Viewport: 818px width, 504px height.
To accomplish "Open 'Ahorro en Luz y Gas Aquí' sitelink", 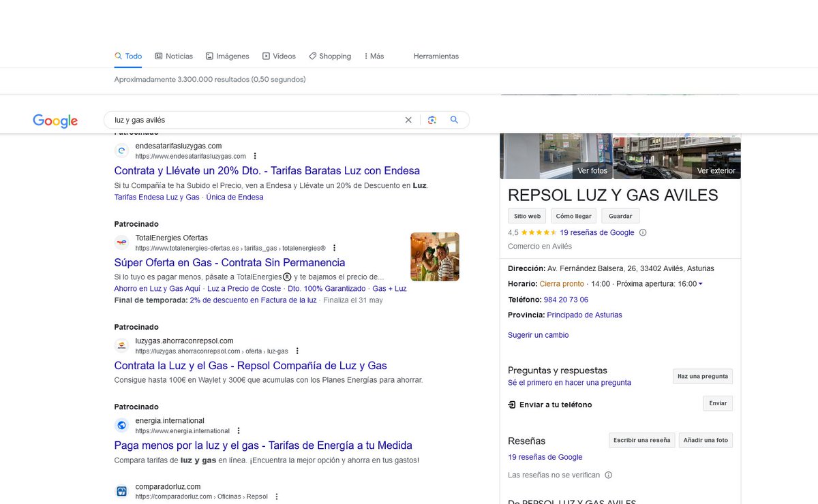I will 157,289.
